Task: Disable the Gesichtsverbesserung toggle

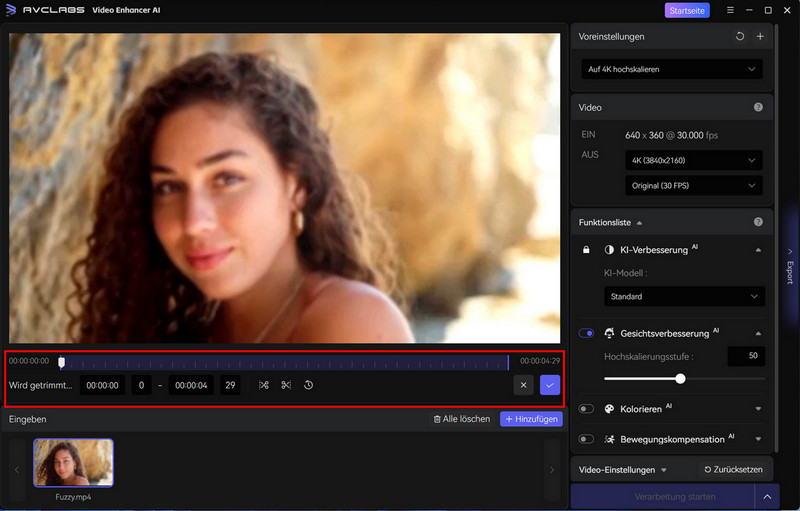Action: point(586,333)
